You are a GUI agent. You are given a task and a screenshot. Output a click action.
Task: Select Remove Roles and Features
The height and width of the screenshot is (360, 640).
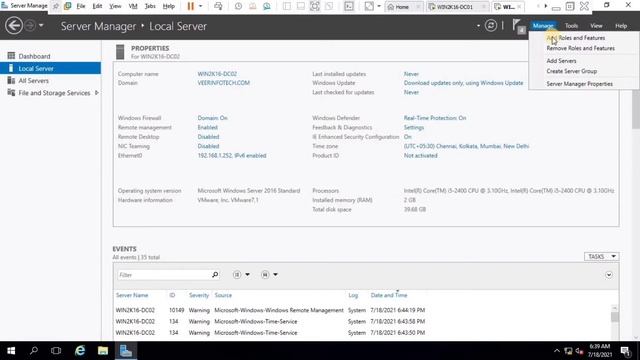580,48
